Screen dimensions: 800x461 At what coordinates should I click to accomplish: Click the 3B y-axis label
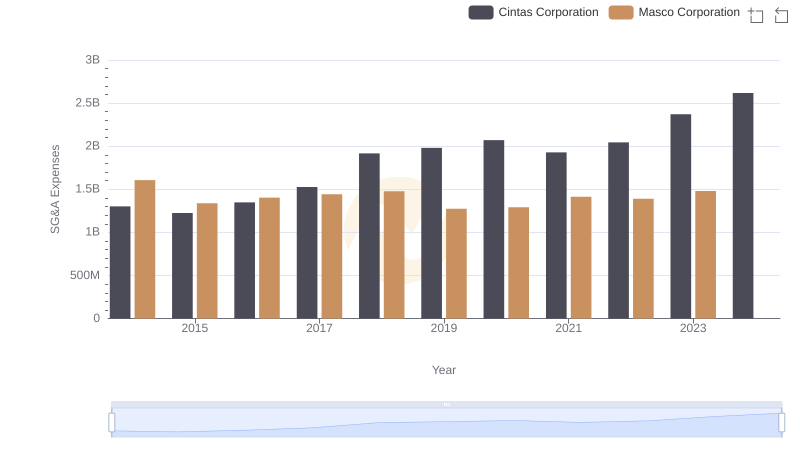(92, 60)
